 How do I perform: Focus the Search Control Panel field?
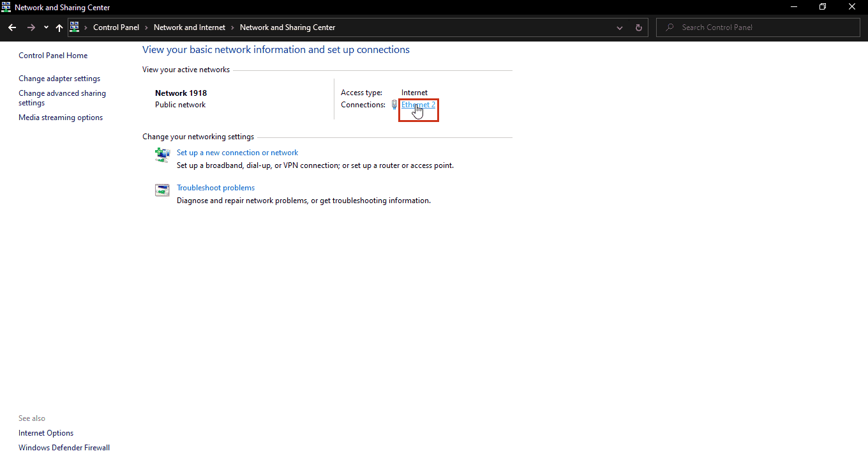pos(759,27)
